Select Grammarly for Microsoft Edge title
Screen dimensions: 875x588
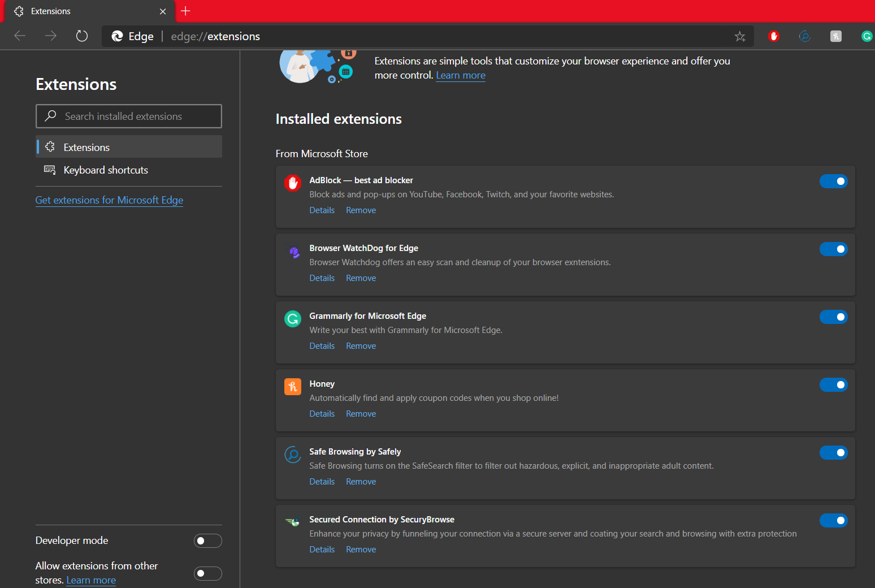pyautogui.click(x=368, y=316)
